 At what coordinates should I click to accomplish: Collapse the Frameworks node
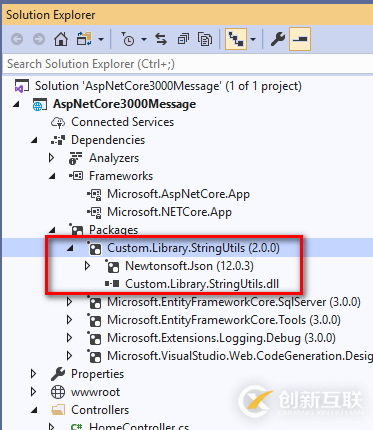pos(52,177)
